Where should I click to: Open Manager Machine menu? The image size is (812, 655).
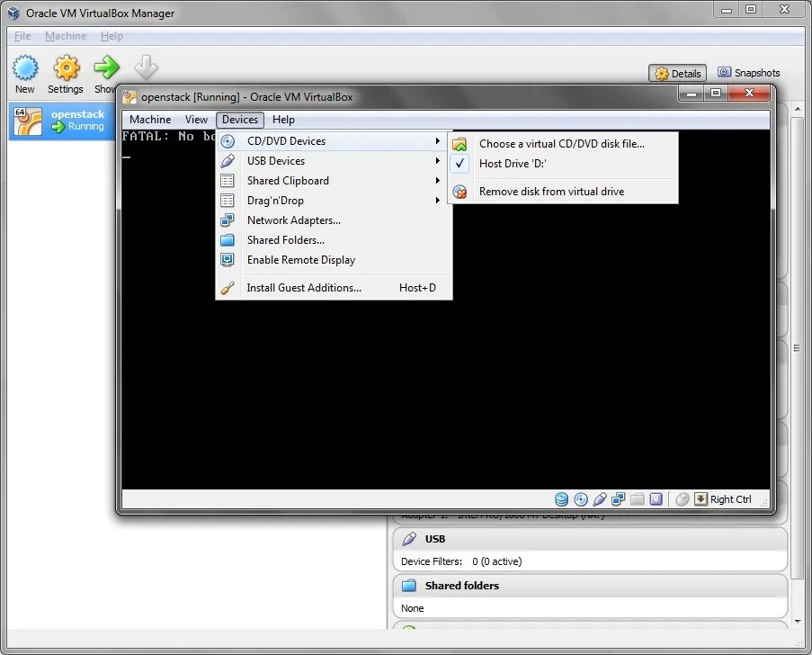coord(66,36)
